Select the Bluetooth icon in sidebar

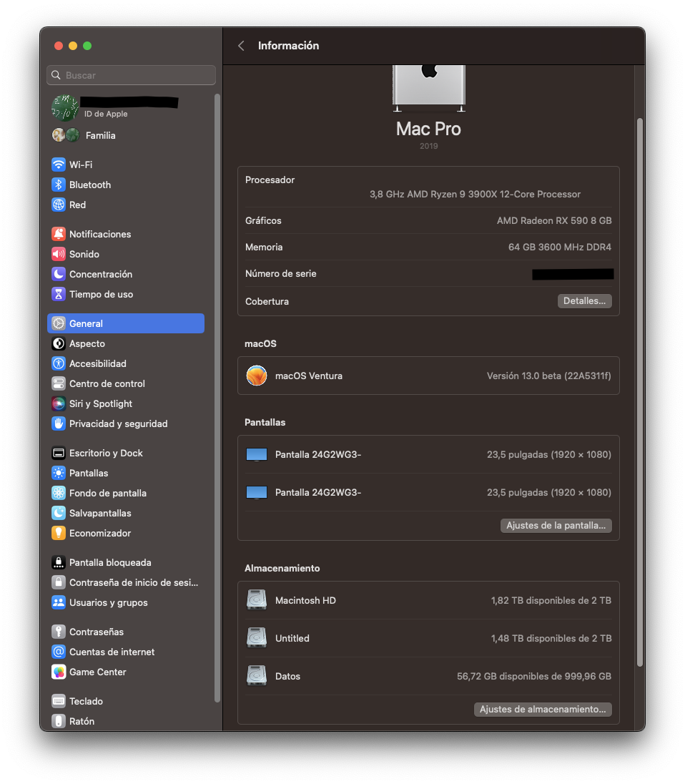[59, 185]
